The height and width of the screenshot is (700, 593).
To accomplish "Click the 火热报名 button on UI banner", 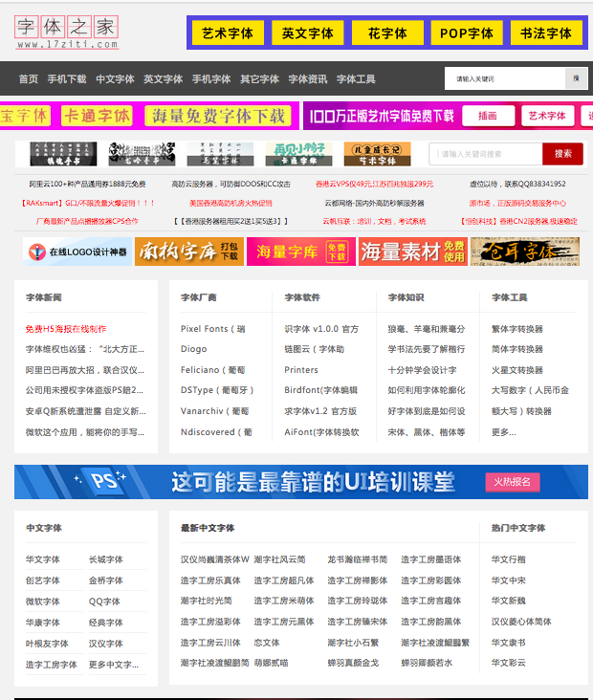I will click(x=513, y=482).
